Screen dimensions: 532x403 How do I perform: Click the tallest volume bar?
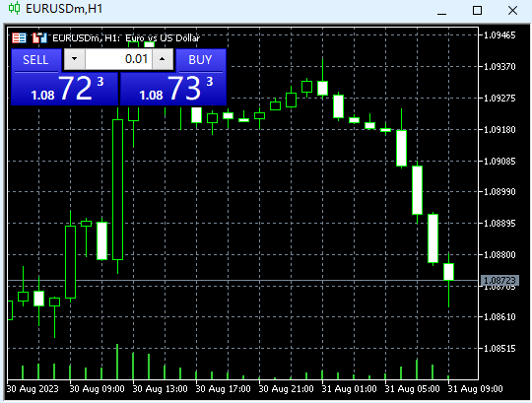pos(117,362)
